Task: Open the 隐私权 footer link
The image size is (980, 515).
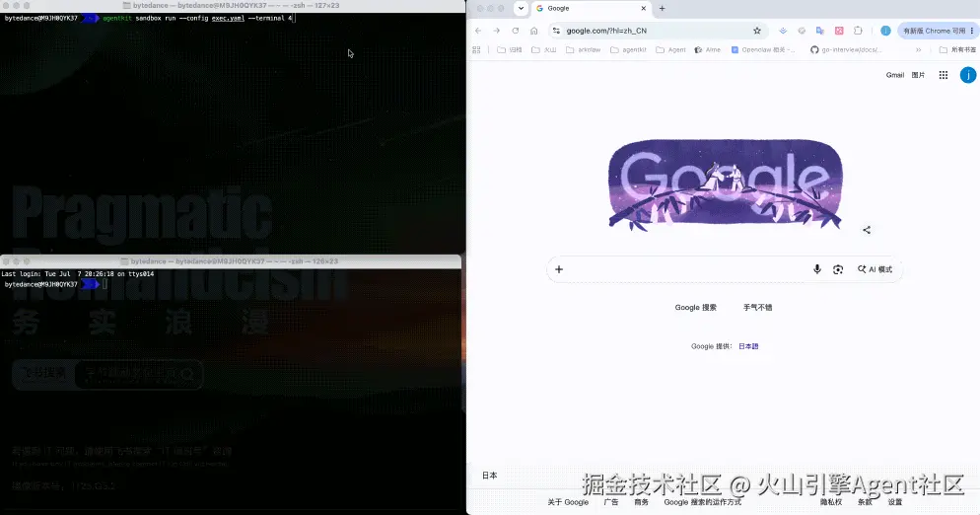Action: pos(831,502)
